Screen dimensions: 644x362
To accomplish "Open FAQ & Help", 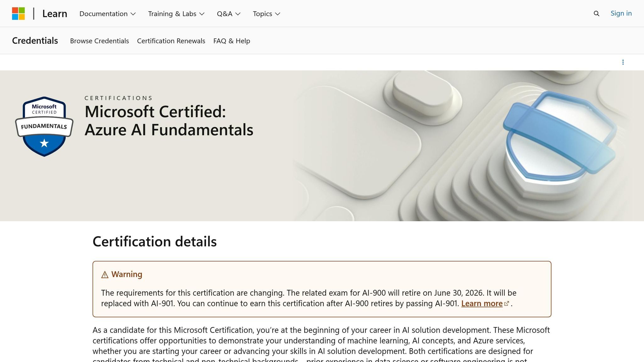I will tap(232, 41).
